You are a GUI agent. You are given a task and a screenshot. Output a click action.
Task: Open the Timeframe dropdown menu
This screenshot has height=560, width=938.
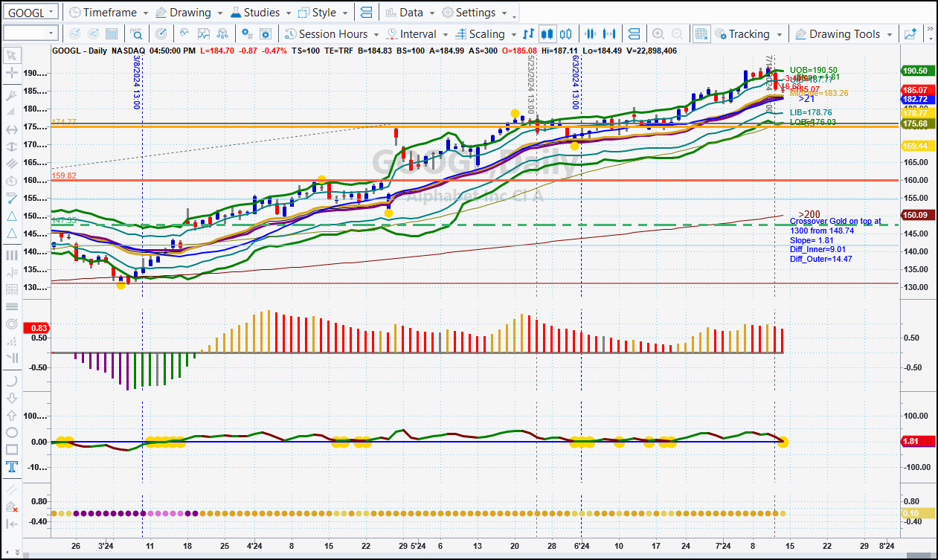(108, 13)
